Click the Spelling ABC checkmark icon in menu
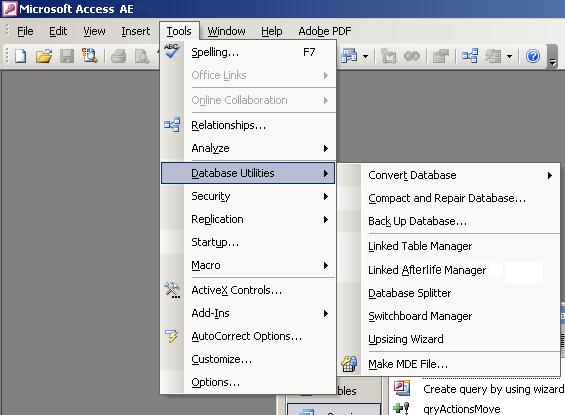This screenshot has width=565, height=415. [172, 51]
